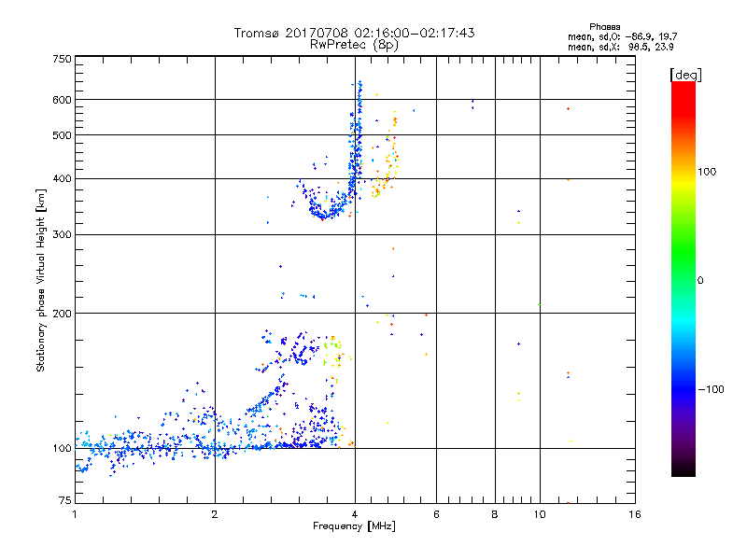Click the 'Frequency [MHz]' axis label
747x560 pixels.
coord(354,526)
